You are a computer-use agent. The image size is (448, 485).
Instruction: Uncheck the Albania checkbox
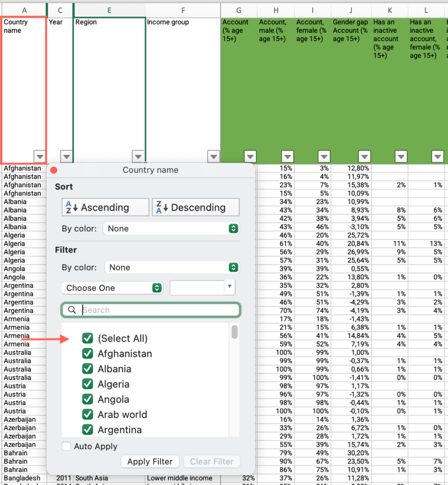[x=88, y=368]
